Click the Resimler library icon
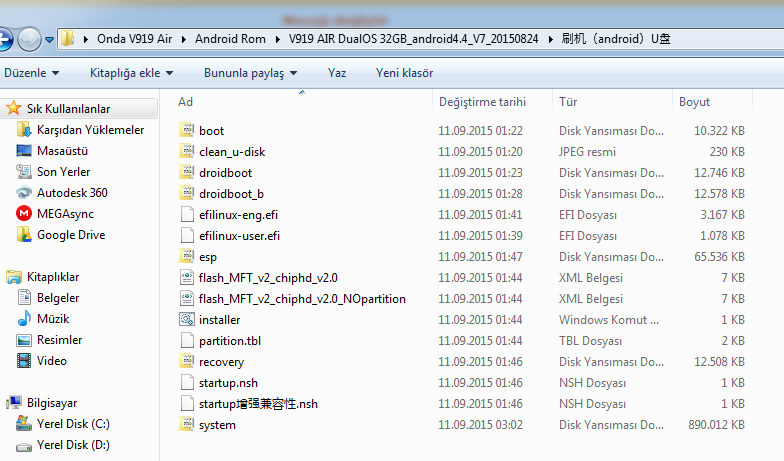This screenshot has height=461, width=784. (24, 340)
